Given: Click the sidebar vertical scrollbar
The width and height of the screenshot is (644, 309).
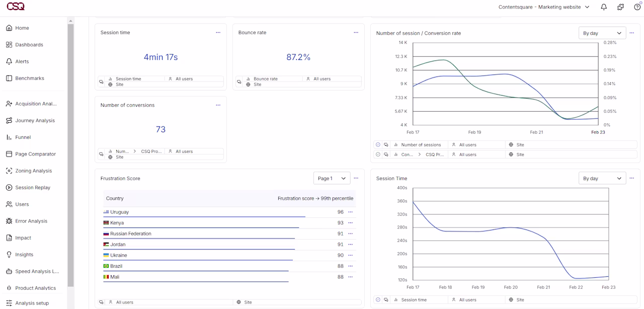Looking at the screenshot, I should click(70, 156).
